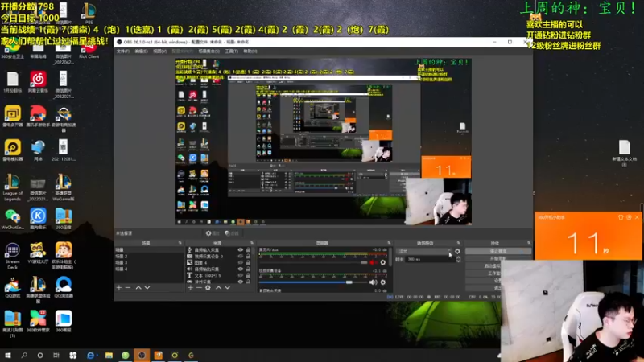Open Edge browser from the taskbar
This screenshot has width=644, height=362.
point(91,355)
